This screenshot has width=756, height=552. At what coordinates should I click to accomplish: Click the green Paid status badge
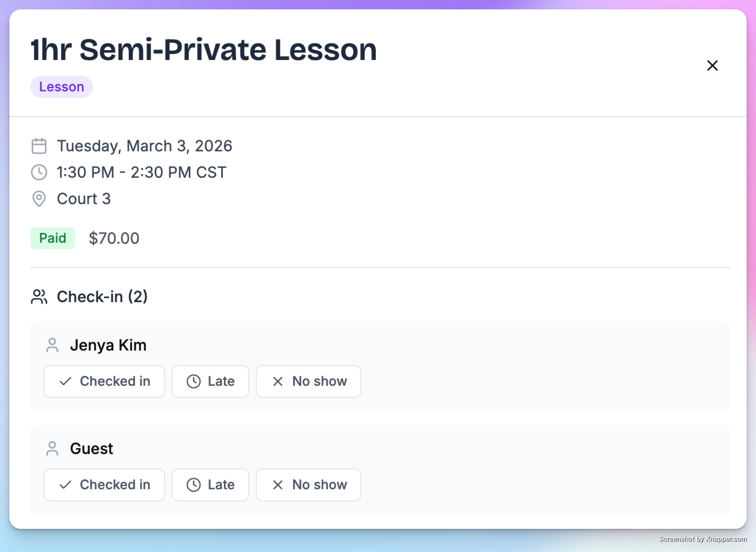coord(53,238)
